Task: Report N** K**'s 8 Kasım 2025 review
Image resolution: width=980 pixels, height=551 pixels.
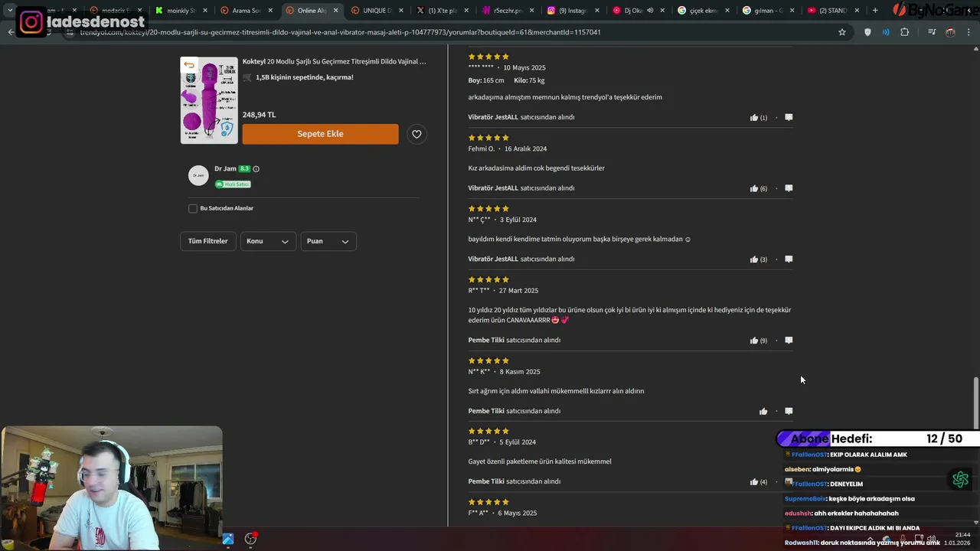Action: tap(789, 411)
